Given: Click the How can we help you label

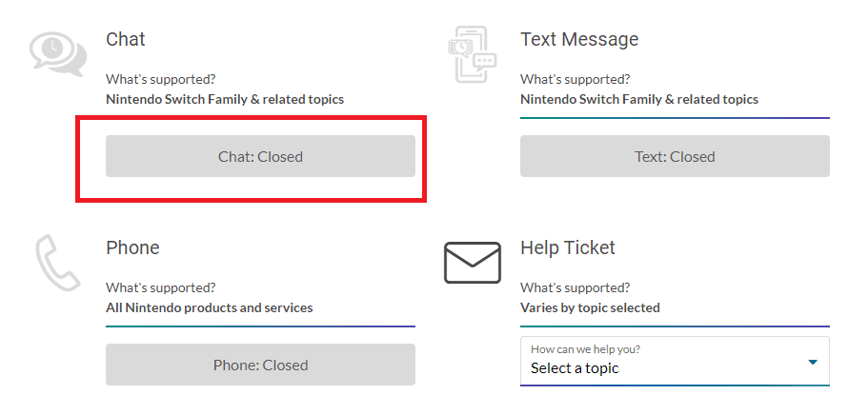Looking at the screenshot, I should coord(585,349).
